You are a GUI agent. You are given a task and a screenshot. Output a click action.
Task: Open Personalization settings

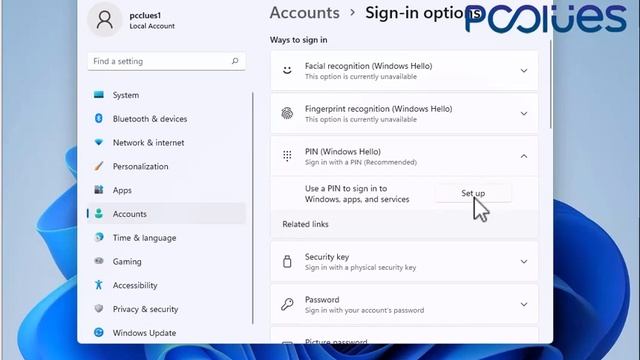(167, 166)
